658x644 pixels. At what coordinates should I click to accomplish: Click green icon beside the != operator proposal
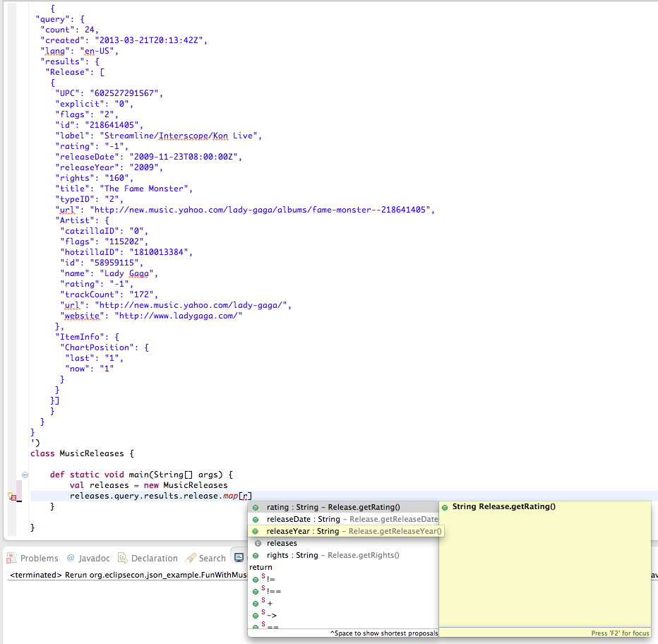click(x=255, y=578)
